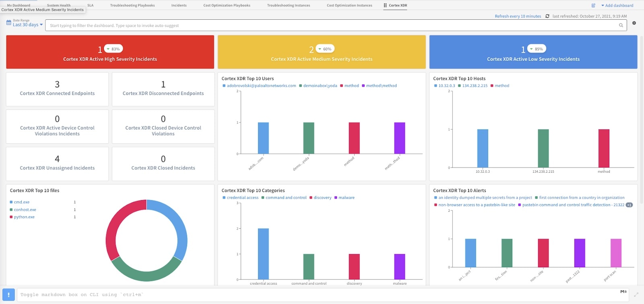The image size is (644, 304).
Task: Click 'first connection from a country in organization' legend
Action: tap(580, 197)
